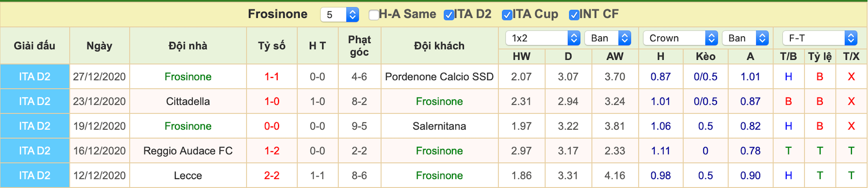Click the Lecce team link

188,176
